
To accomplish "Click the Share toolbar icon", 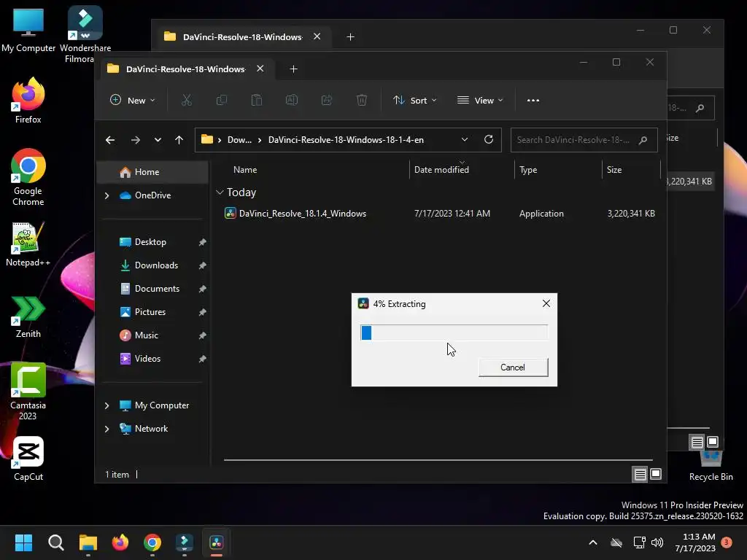I will click(327, 101).
